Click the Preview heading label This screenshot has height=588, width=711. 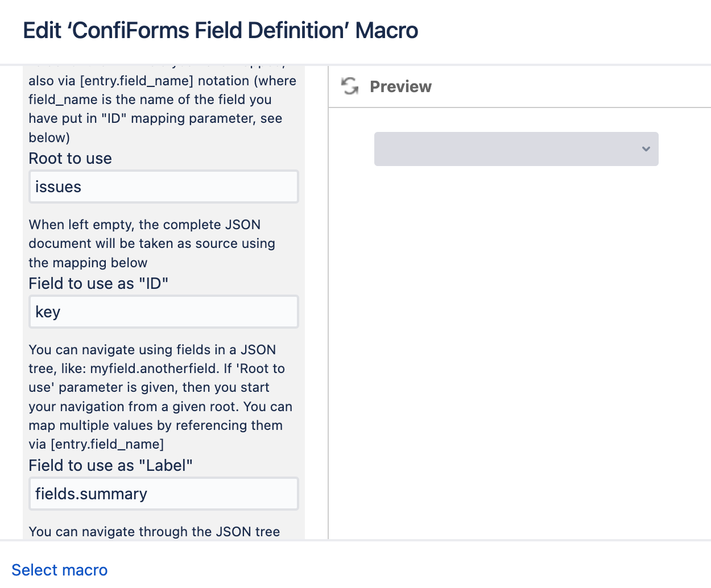[400, 86]
